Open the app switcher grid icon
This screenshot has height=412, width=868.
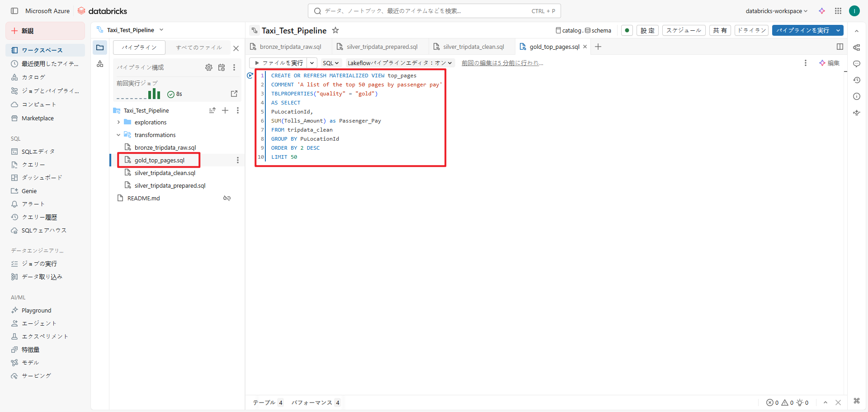838,11
